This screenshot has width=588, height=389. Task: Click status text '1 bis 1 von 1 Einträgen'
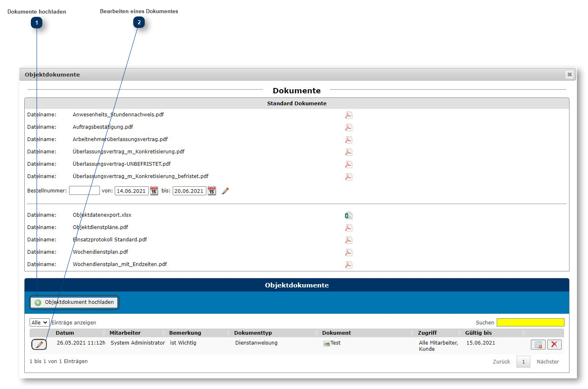(58, 361)
